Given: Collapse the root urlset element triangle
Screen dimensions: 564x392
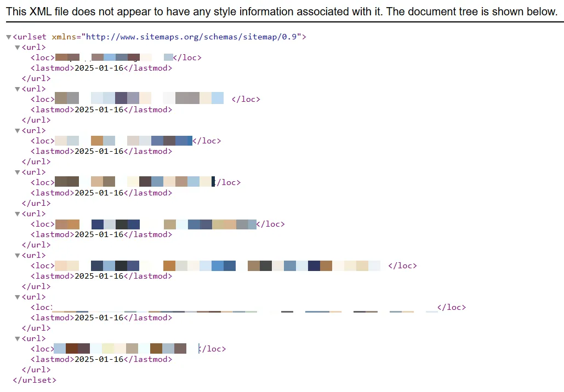Looking at the screenshot, I should pos(8,37).
